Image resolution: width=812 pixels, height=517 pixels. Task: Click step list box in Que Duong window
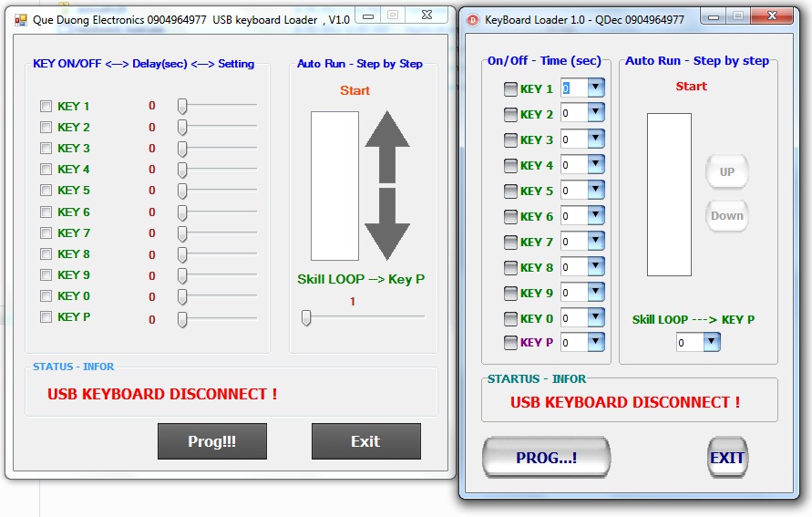point(334,186)
